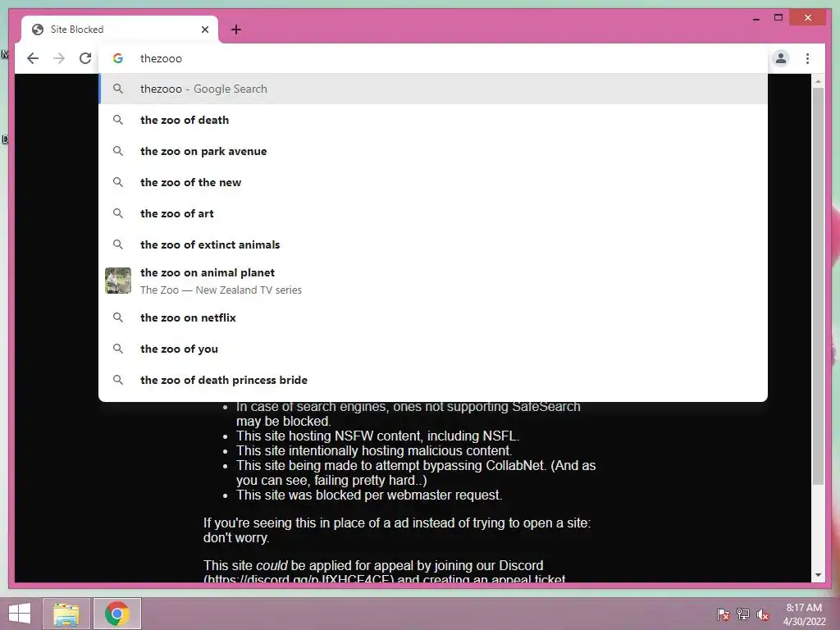This screenshot has height=630, width=840.
Task: Select suggestion 'the zoo of you'
Action: (433, 349)
